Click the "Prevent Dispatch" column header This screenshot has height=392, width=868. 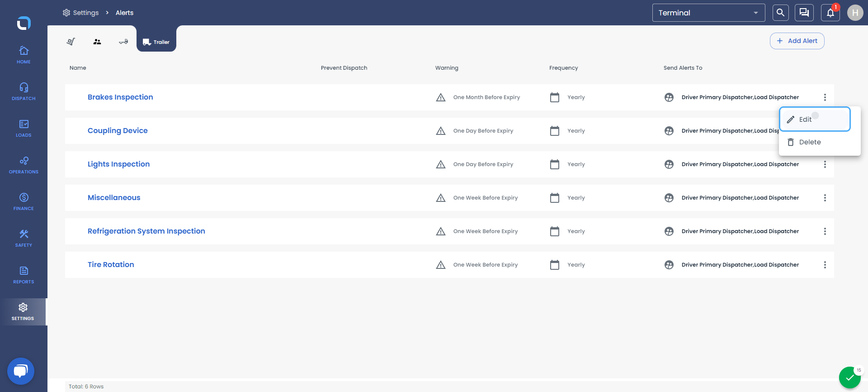pyautogui.click(x=344, y=68)
